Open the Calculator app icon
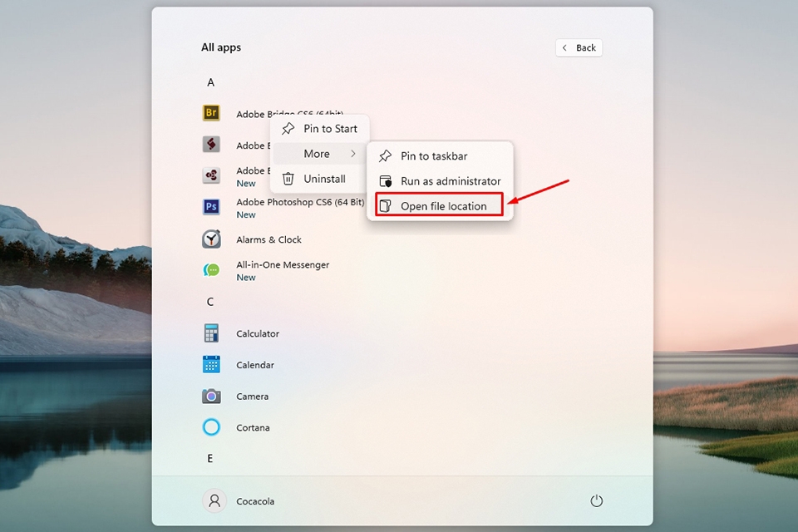 [210, 333]
